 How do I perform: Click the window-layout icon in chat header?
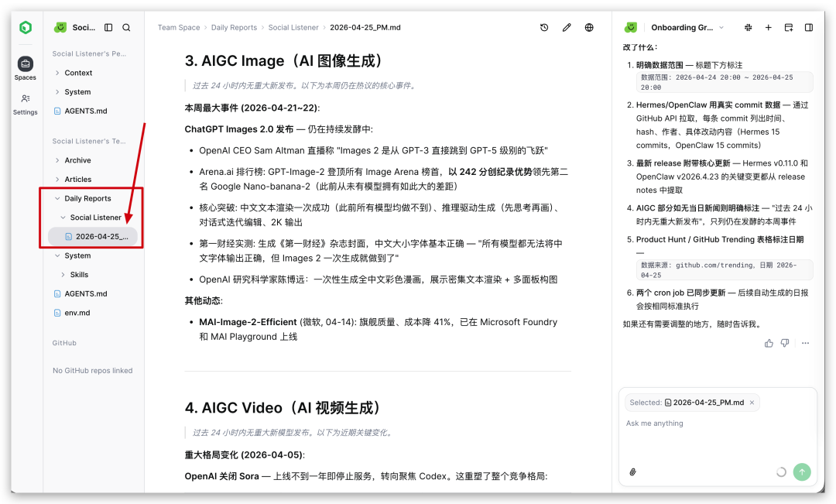click(x=789, y=27)
